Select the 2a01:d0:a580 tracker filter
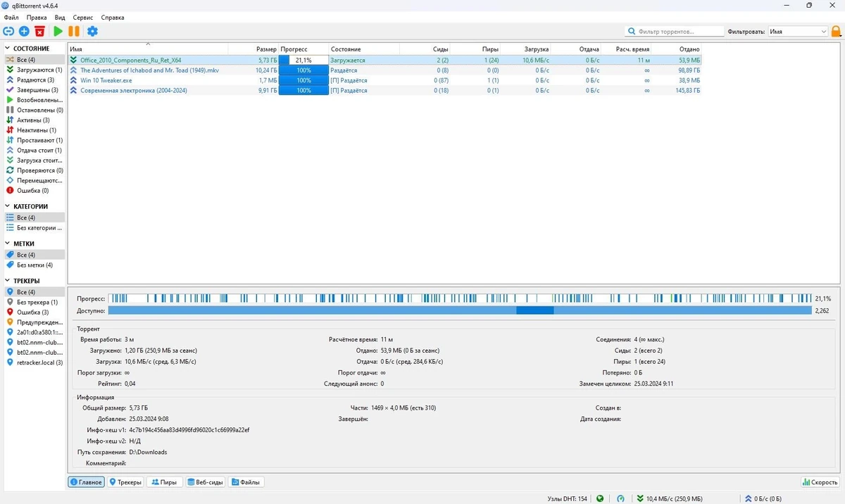The width and height of the screenshot is (845, 504). pyautogui.click(x=35, y=332)
